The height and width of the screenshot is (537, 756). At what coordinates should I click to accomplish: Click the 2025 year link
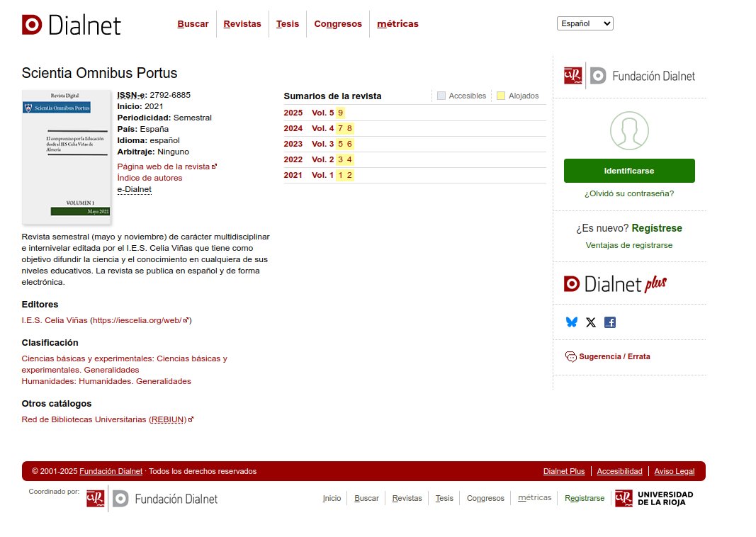click(x=293, y=113)
